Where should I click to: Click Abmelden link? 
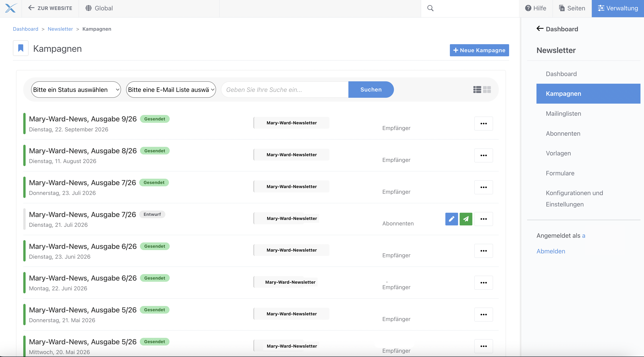point(551,251)
